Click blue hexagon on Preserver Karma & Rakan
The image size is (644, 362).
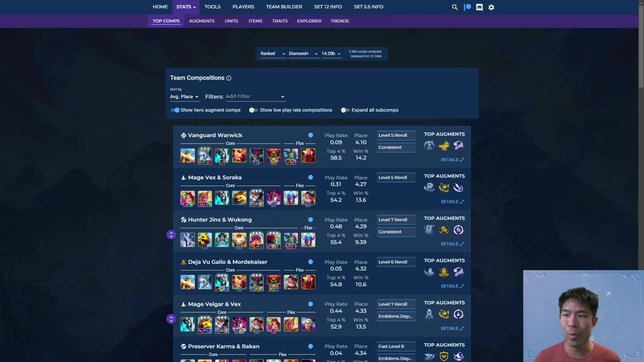pyautogui.click(x=311, y=346)
